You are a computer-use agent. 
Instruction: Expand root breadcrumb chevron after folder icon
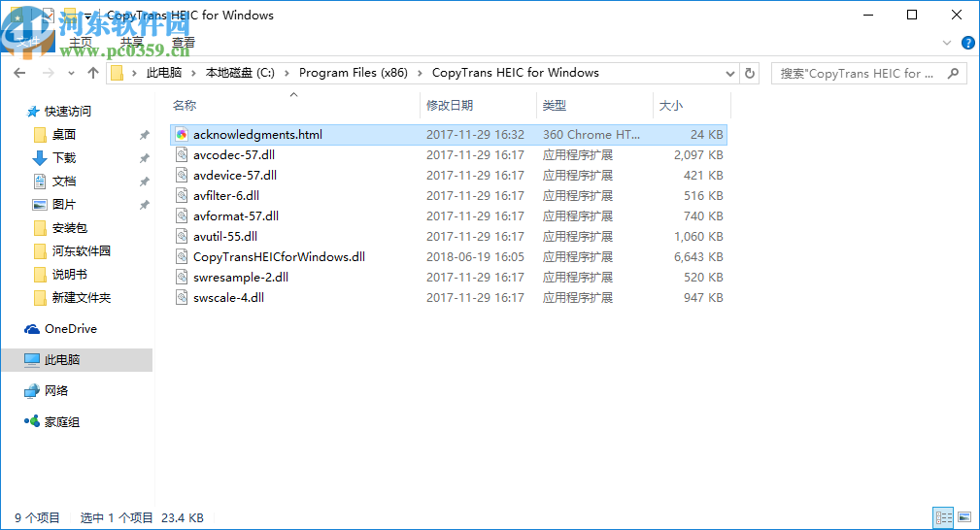134,73
